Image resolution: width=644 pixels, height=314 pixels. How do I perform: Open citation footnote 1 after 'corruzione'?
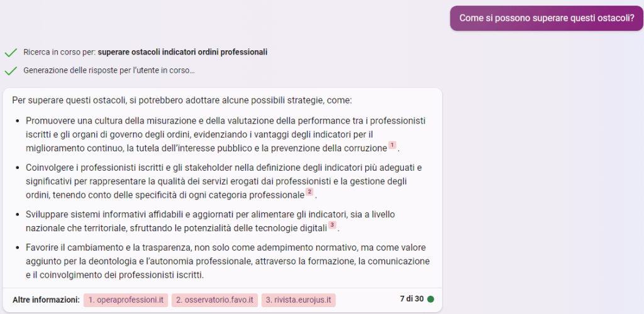click(x=392, y=146)
